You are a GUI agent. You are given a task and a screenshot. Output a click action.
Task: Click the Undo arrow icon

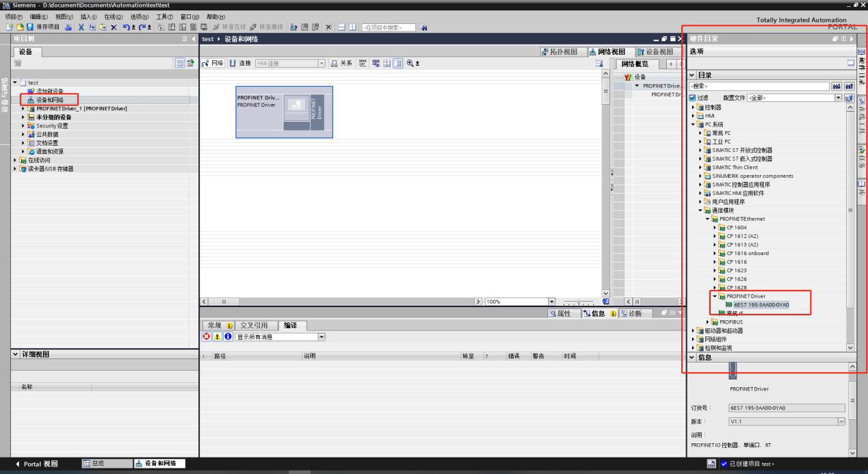[125, 27]
